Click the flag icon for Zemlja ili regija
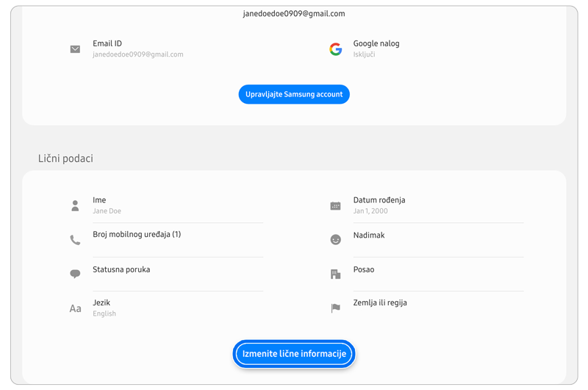The width and height of the screenshot is (588, 390). click(x=336, y=308)
